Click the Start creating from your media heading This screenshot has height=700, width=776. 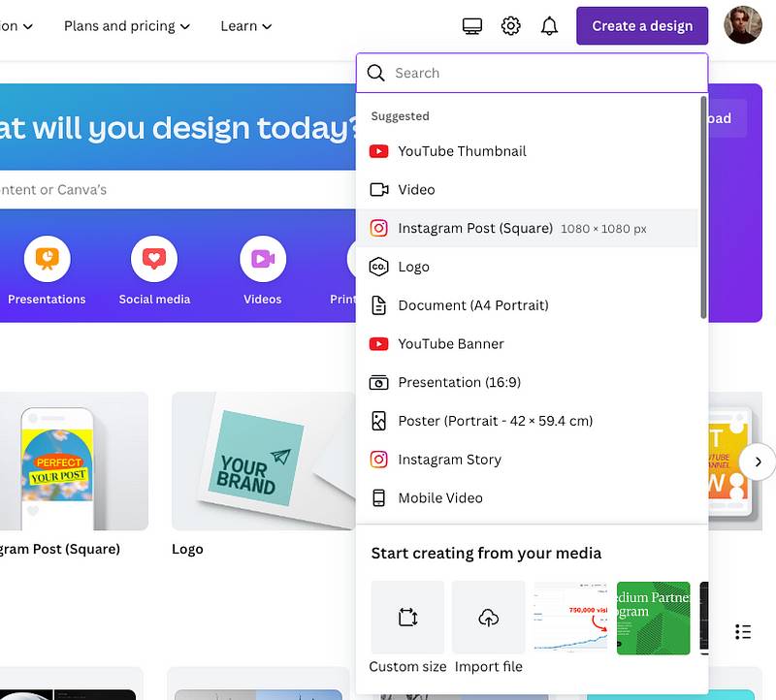[x=486, y=553]
